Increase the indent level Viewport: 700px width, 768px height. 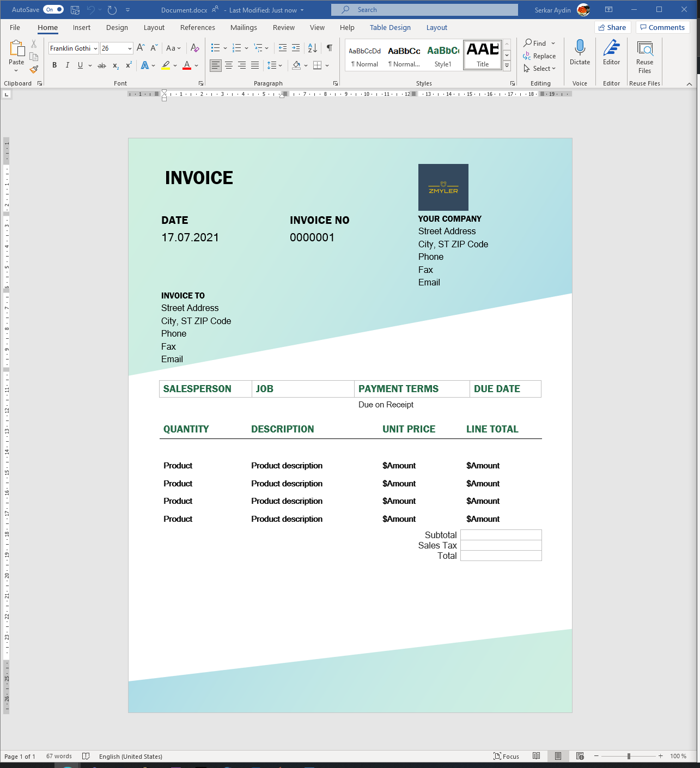coord(296,48)
